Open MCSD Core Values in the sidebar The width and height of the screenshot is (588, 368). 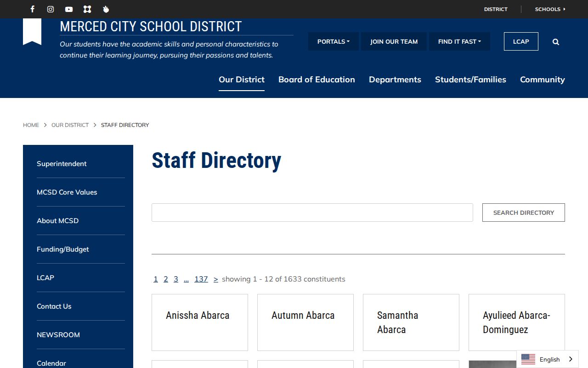click(67, 192)
